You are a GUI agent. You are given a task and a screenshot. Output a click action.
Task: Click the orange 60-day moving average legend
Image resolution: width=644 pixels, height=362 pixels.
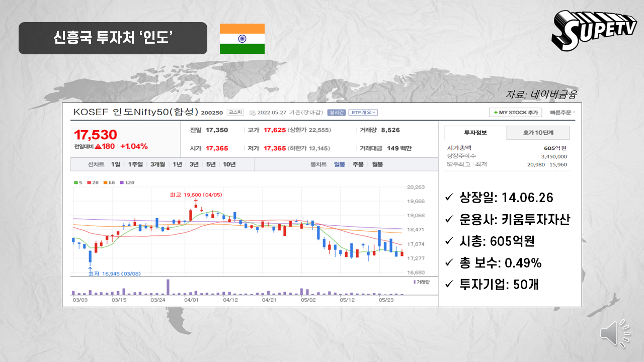[109, 183]
